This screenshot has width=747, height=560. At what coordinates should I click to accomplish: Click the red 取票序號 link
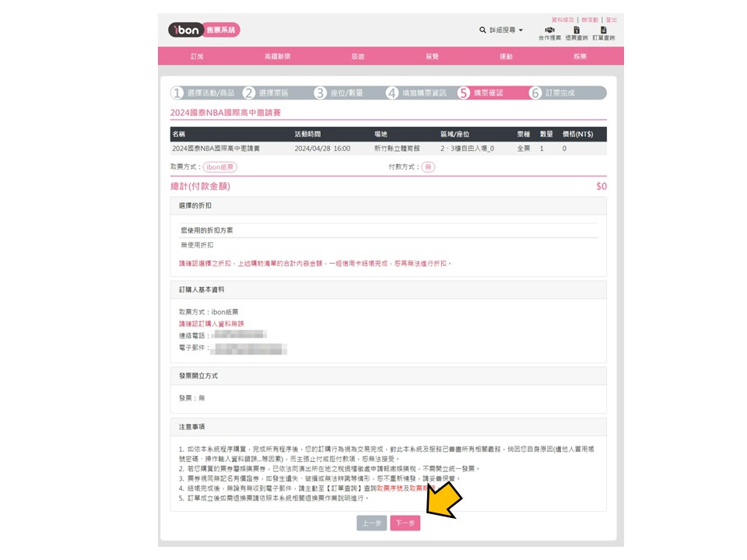pyautogui.click(x=389, y=488)
